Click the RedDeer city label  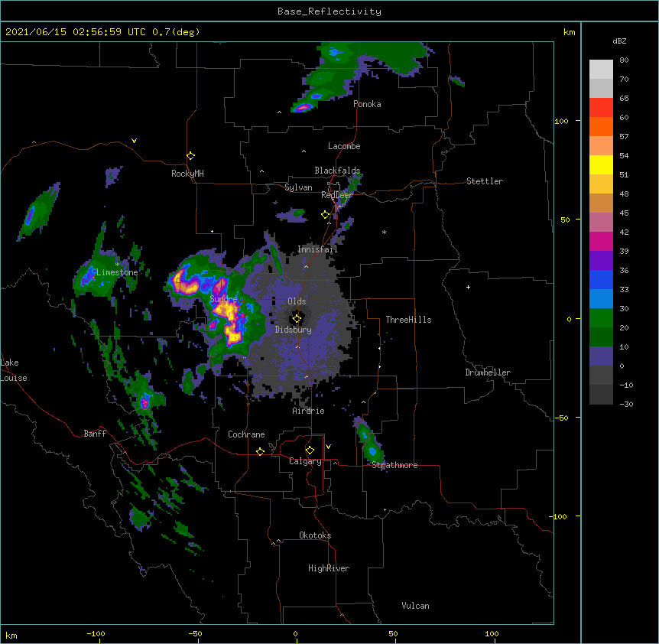point(337,195)
